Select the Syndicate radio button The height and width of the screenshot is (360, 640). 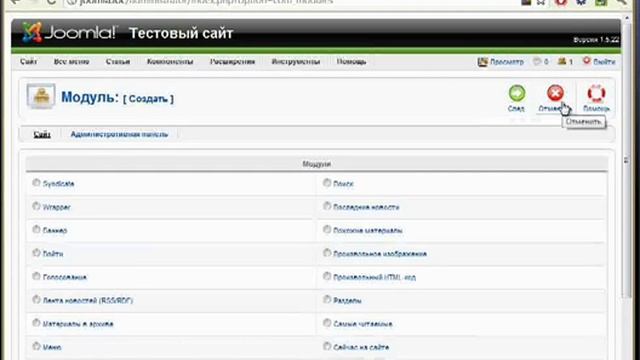[x=36, y=183]
